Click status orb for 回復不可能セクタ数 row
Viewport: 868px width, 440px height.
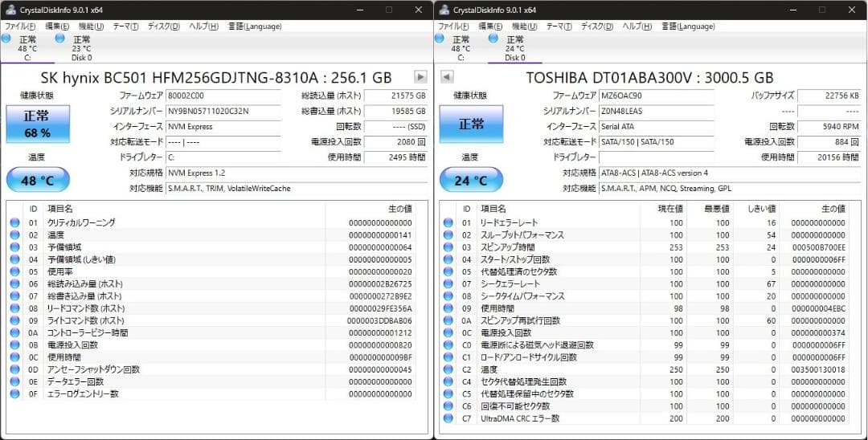(448, 406)
